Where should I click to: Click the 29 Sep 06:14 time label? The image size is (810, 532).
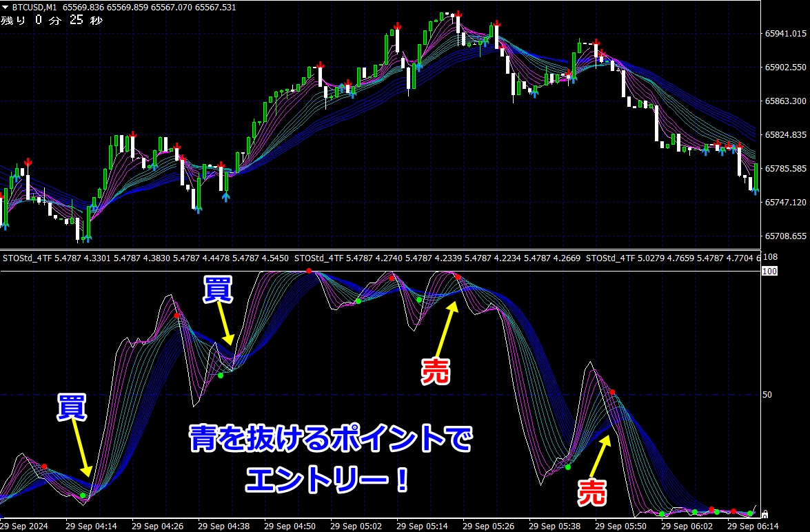(753, 526)
